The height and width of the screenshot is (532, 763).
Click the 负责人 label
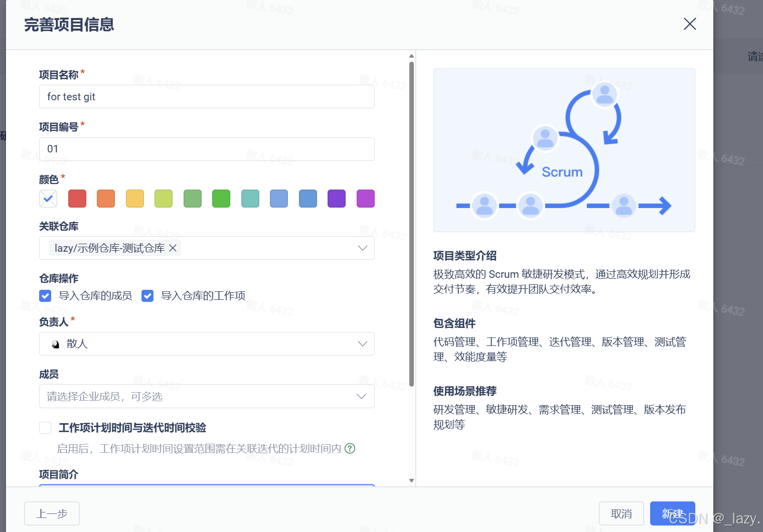tap(54, 322)
